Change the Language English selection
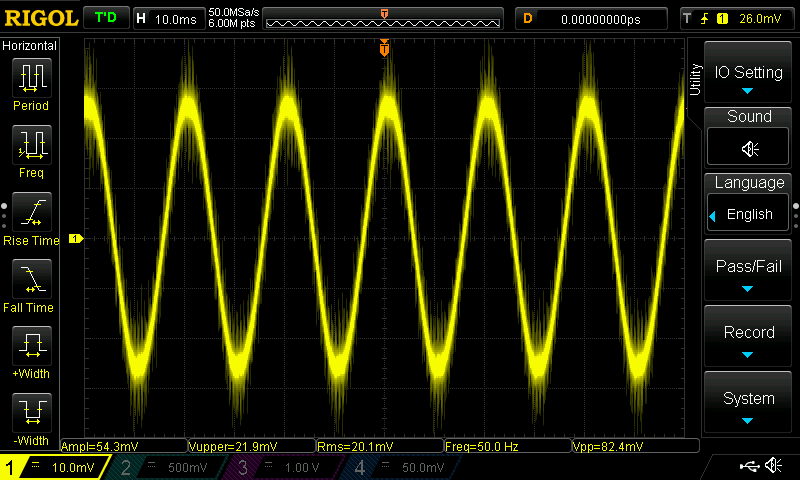The width and height of the screenshot is (800, 480). point(748,214)
